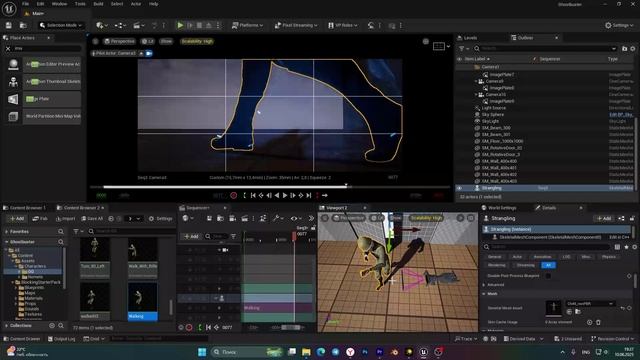Open the File menu
The height and width of the screenshot is (360, 640).
(x=25, y=4)
